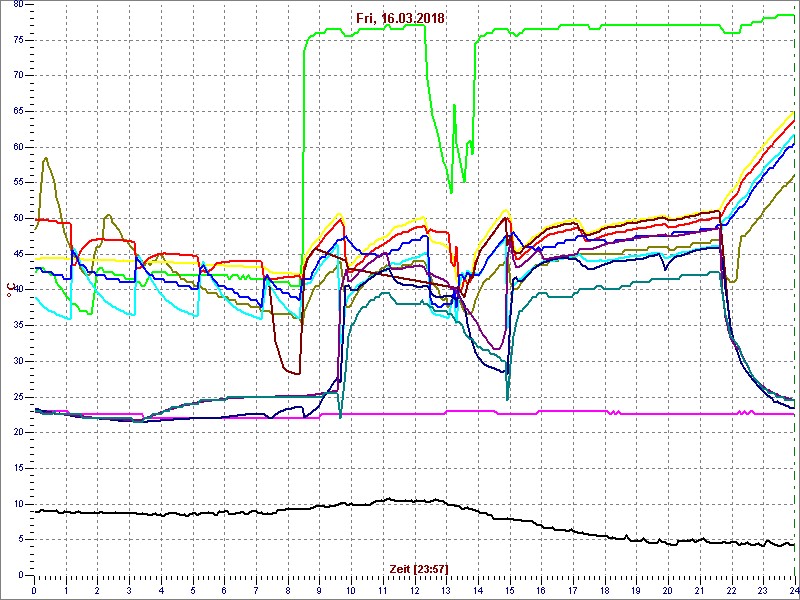800x600 pixels.
Task: Click hour 8 on the time axis
Action: [288, 588]
